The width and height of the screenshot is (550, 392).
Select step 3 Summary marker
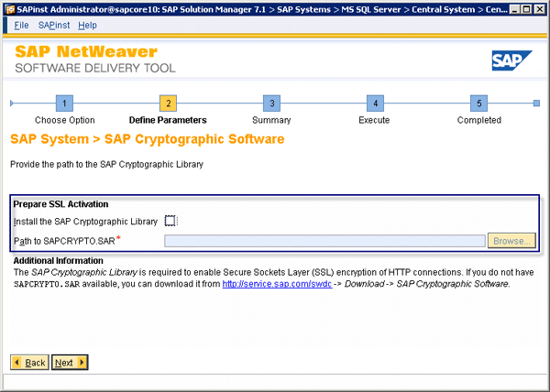(271, 103)
